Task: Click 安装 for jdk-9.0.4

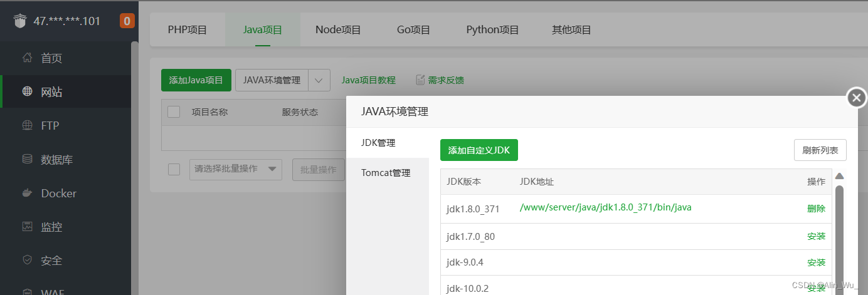Action: (x=816, y=262)
